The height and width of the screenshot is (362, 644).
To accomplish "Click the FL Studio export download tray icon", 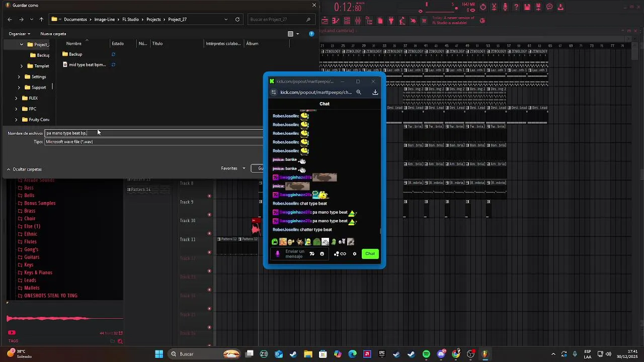I will pyautogui.click(x=560, y=7).
